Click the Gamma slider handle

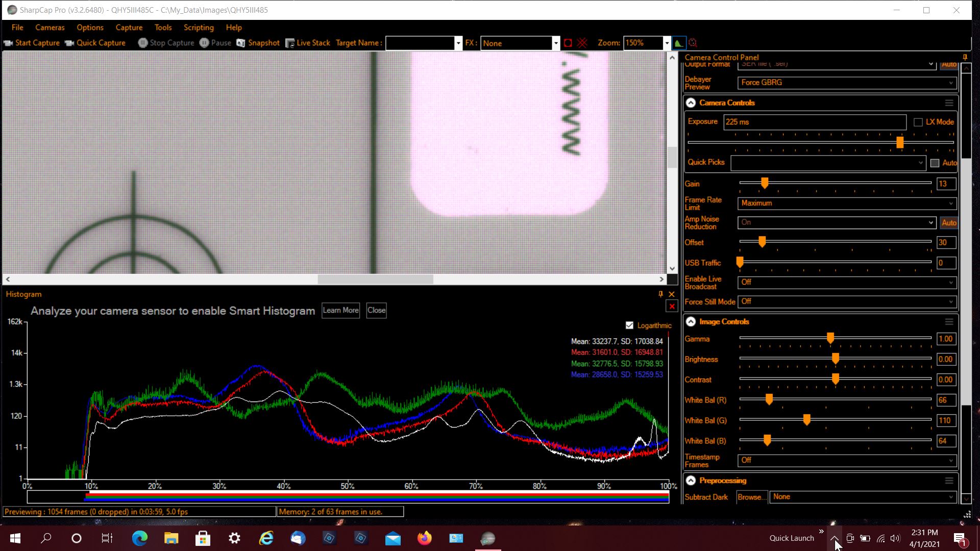pos(830,338)
